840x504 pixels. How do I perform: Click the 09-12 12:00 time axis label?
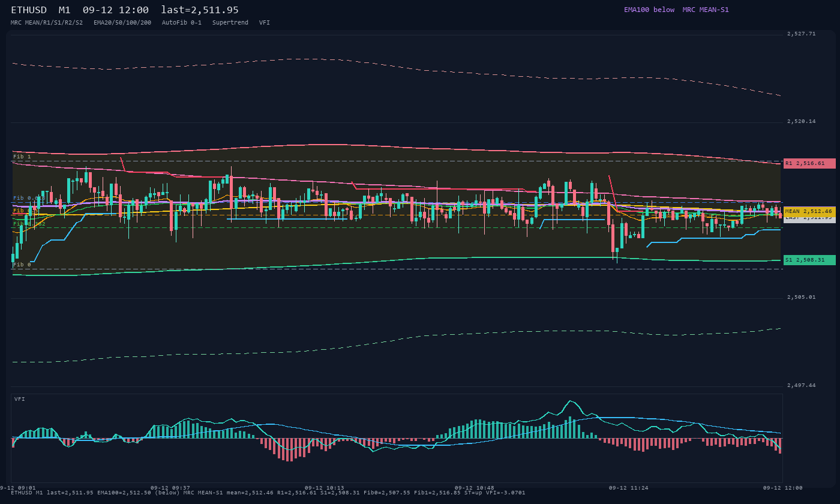coord(783,488)
